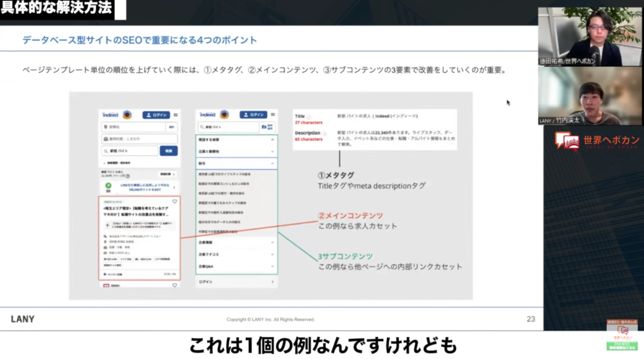The height and width of the screenshot is (359, 644).
Task: Click the 越境EC・海外BtoB banner label at bottom right
Action: point(622,323)
